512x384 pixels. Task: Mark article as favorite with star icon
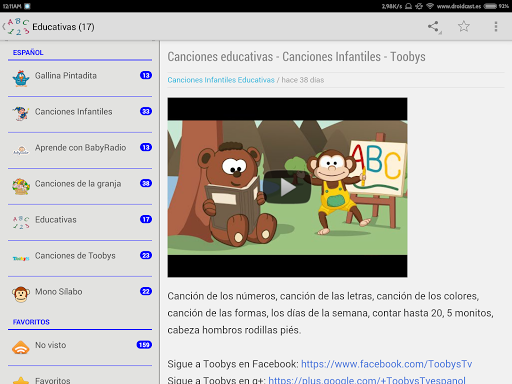[x=464, y=26]
